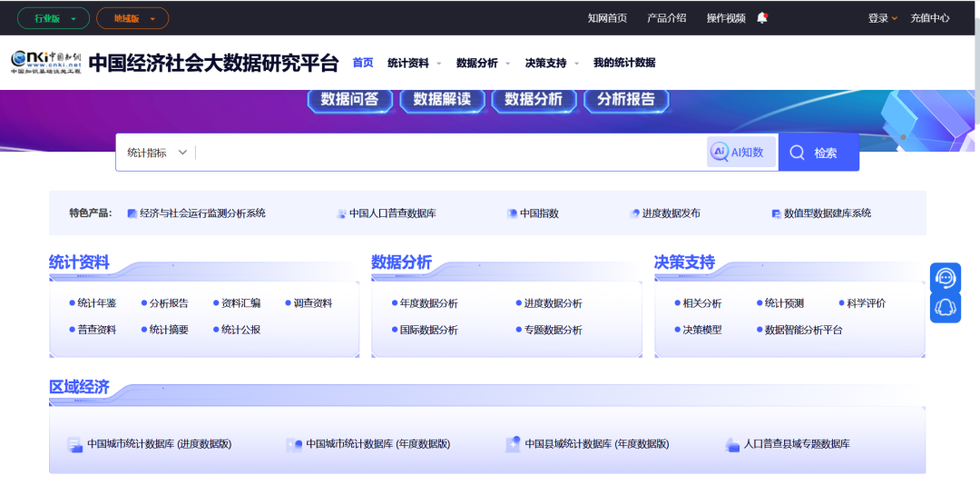This screenshot has width=980, height=485.
Task: Expand the 地域版 dropdown
Action: 132,18
